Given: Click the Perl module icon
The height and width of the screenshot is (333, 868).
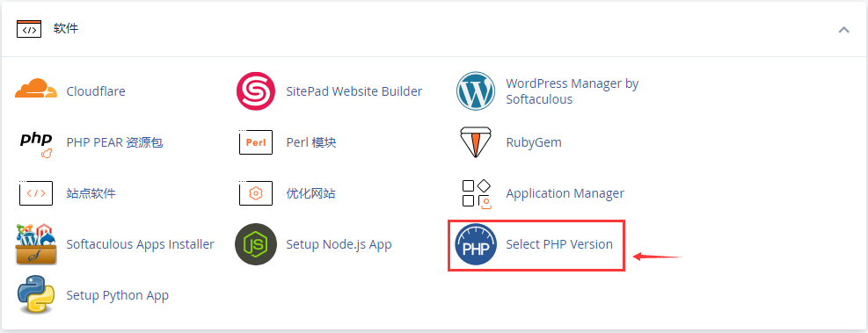Looking at the screenshot, I should [x=256, y=142].
